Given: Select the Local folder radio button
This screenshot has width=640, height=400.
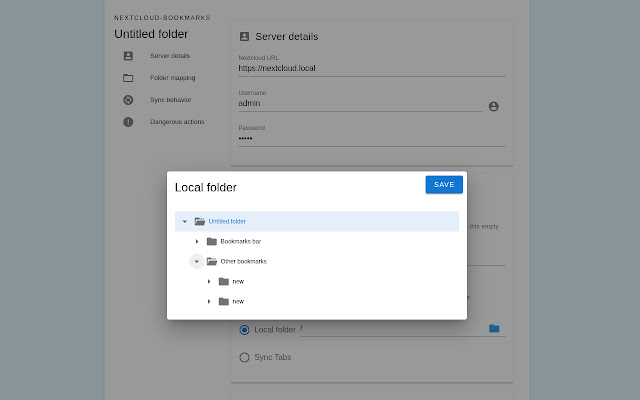Looking at the screenshot, I should tap(244, 329).
